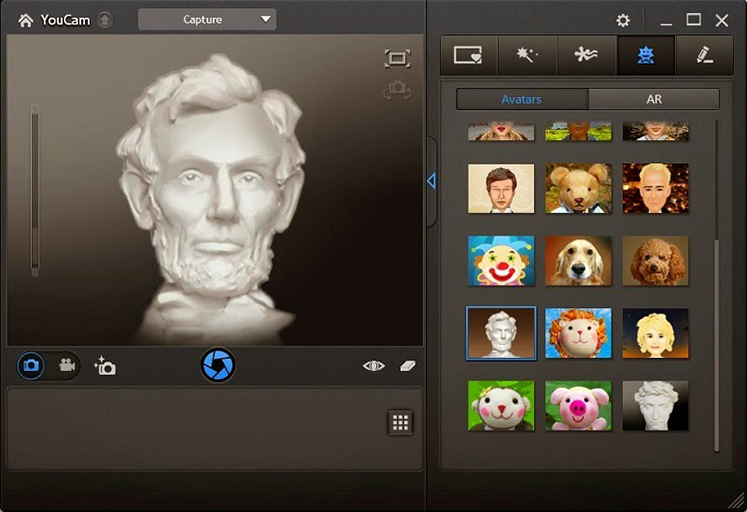Viewport: 747px width, 512px height.
Task: Choose the David statue bust avatar
Action: 656,406
